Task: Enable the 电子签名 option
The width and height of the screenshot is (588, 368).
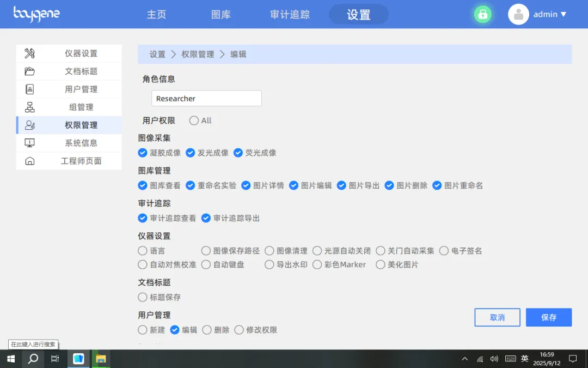Action: tap(444, 251)
